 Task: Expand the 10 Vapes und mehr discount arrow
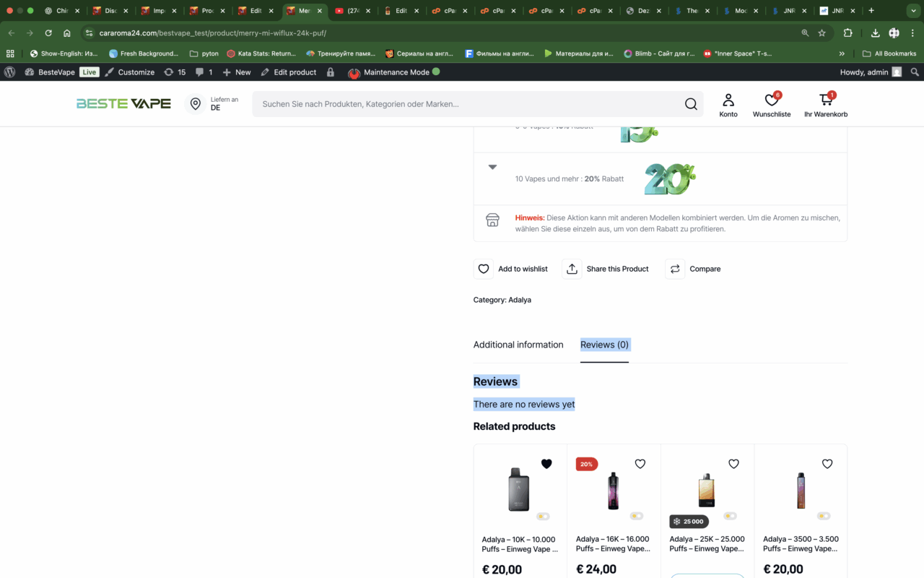pos(493,167)
